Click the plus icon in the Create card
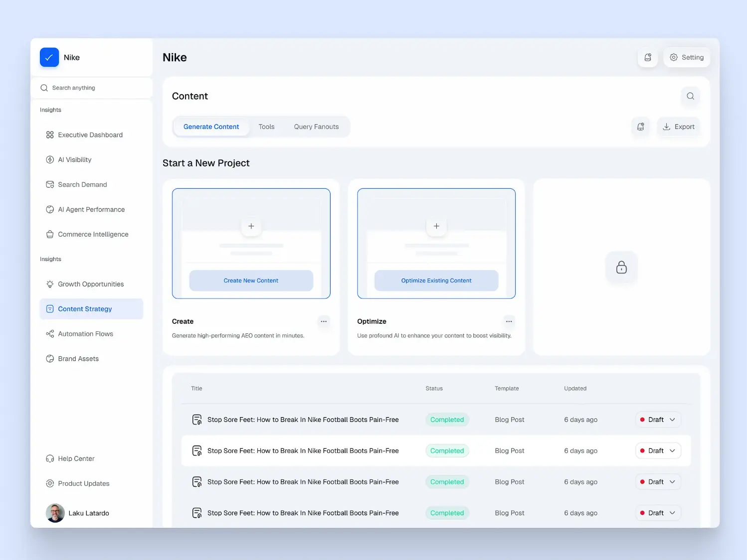Screen dimensions: 747x560 tap(251, 226)
